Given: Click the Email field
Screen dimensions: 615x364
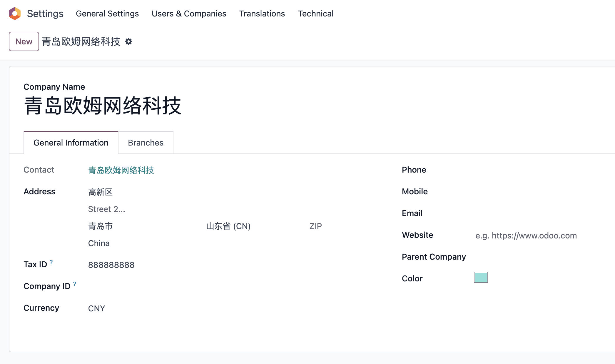Looking at the screenshot, I should pos(544,213).
